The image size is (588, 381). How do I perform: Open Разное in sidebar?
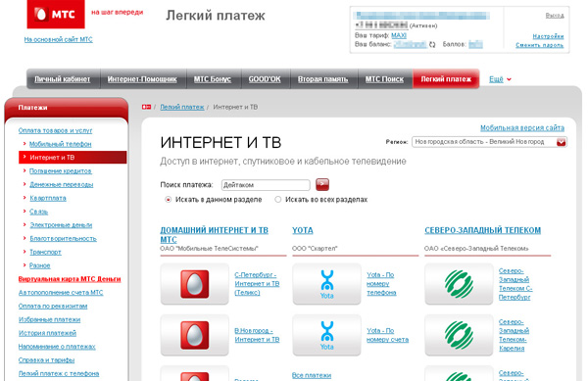click(x=40, y=265)
